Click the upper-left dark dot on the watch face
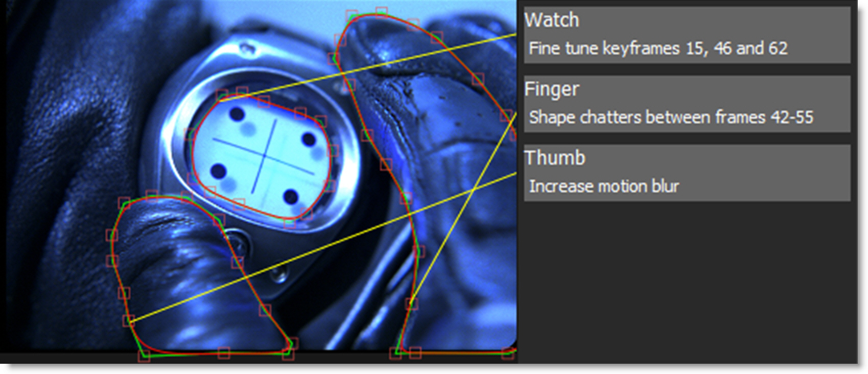 (x=237, y=113)
